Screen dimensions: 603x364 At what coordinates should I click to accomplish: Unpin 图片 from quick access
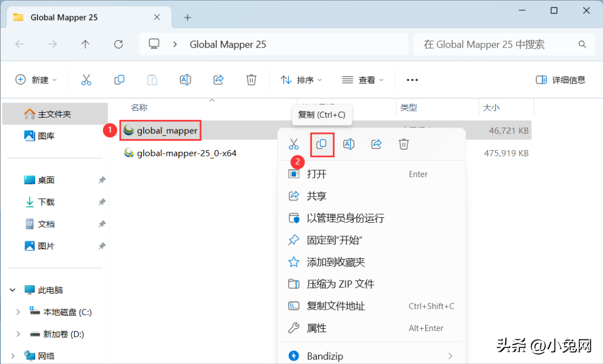[102, 246]
